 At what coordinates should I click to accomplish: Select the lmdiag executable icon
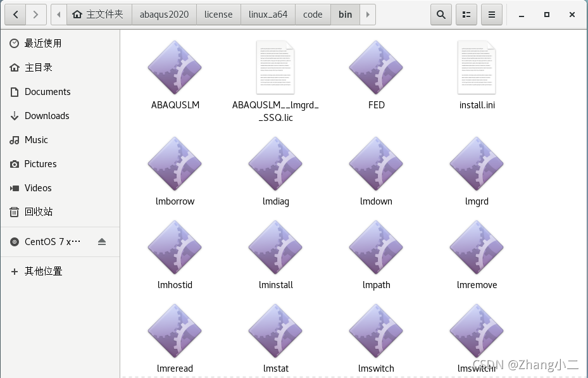coord(275,164)
